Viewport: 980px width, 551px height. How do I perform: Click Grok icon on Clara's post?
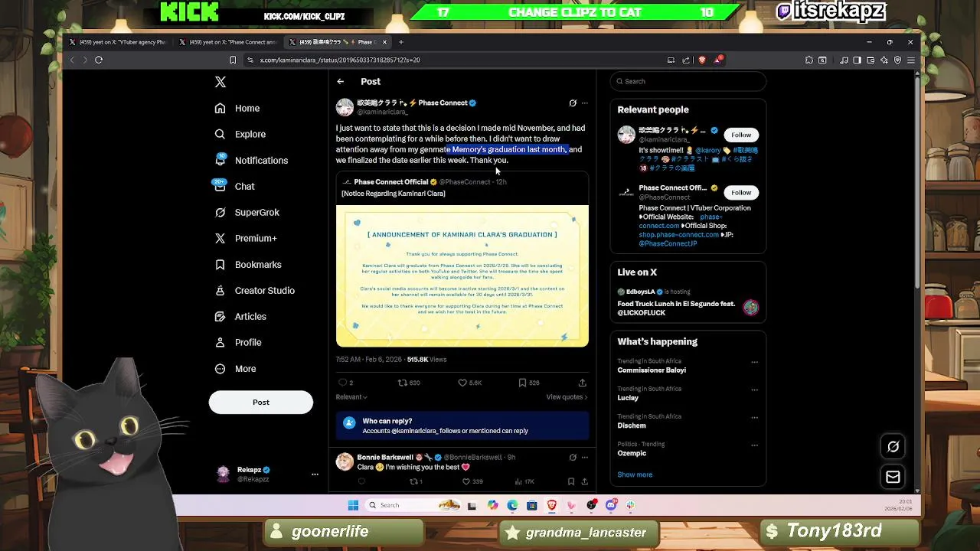(x=573, y=103)
